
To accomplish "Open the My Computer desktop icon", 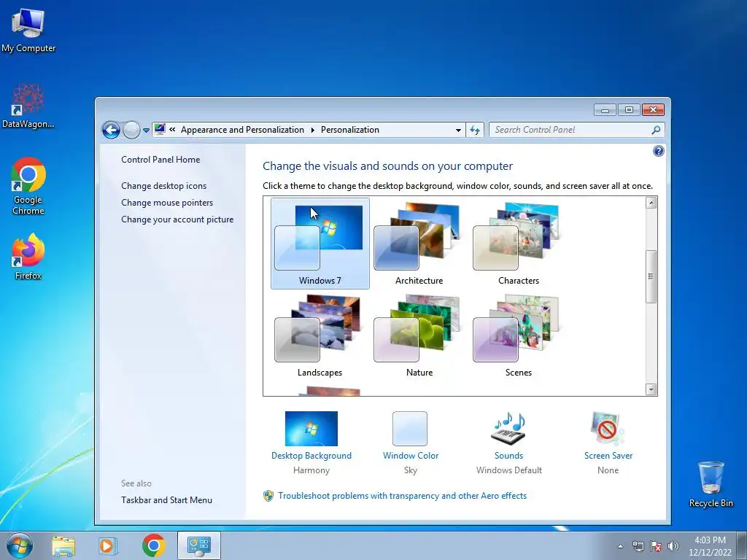I will pyautogui.click(x=28, y=31).
